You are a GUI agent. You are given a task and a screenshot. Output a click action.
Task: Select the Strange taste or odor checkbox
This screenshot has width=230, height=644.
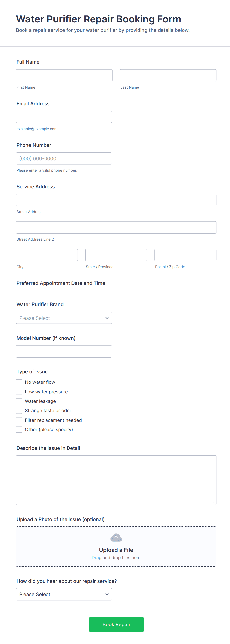point(19,410)
